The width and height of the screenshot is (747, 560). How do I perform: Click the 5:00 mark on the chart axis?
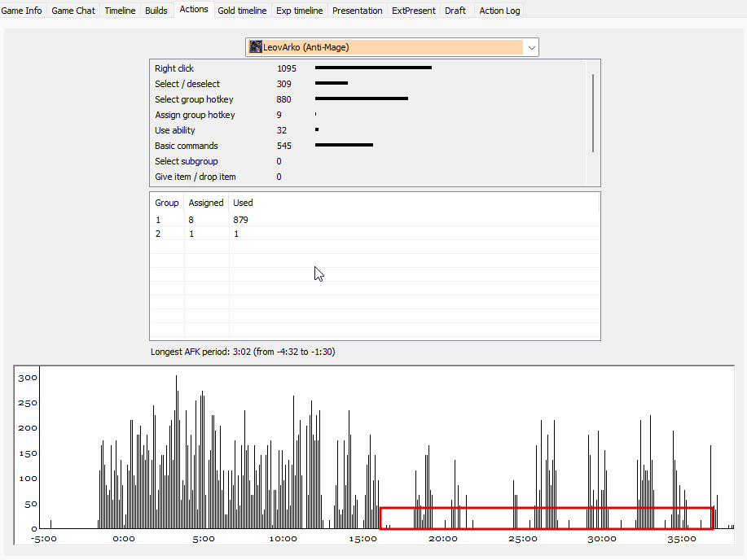coord(204,539)
